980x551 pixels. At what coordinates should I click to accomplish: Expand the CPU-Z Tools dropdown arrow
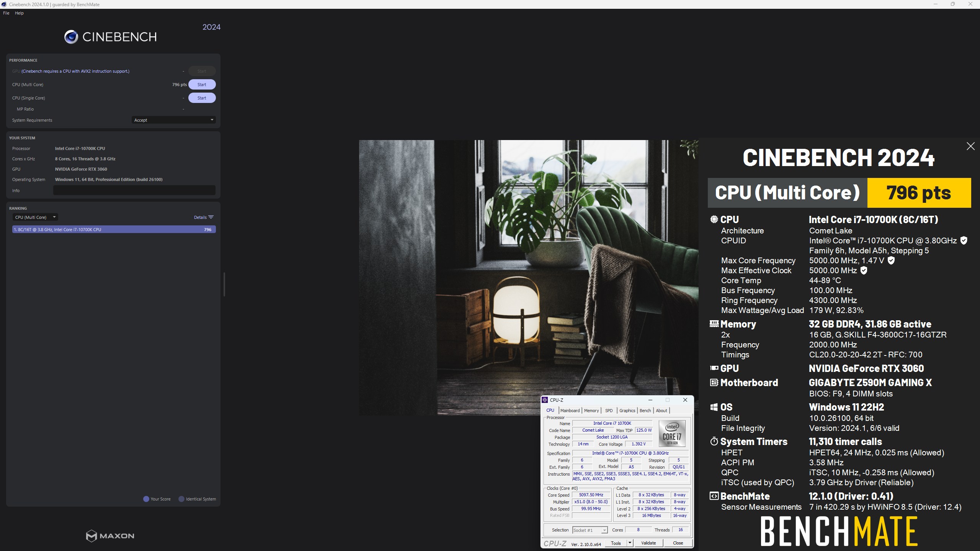630,543
